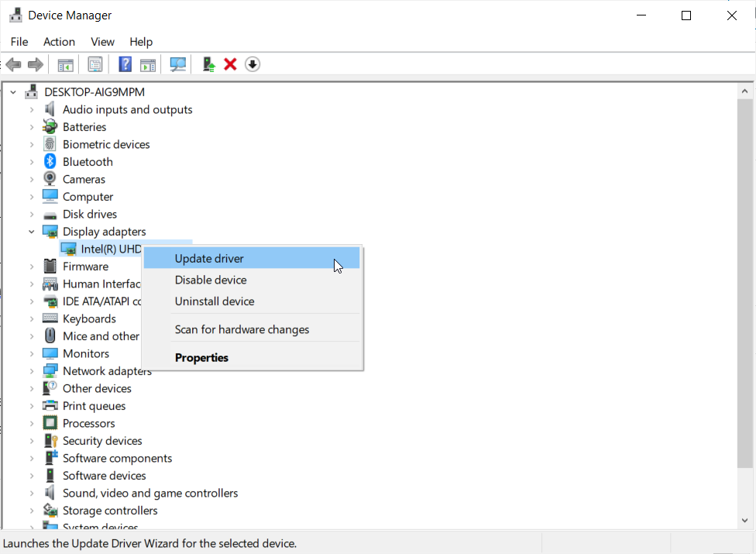
Task: Select the Audio inputs and outputs speaker icon
Action: pyautogui.click(x=50, y=109)
